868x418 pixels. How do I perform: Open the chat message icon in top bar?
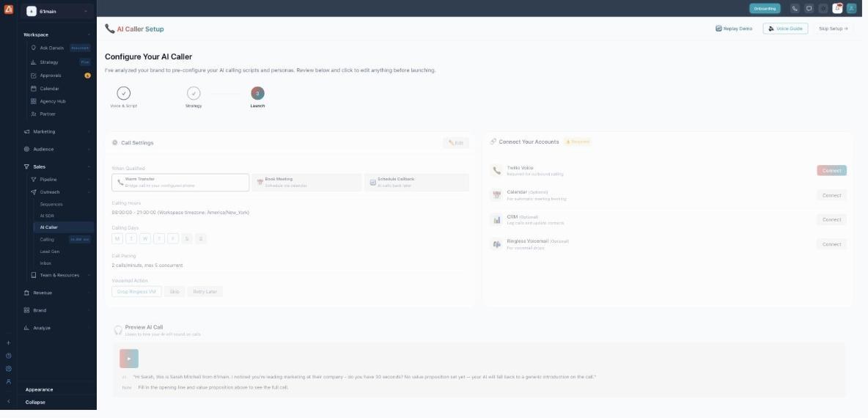[809, 9]
